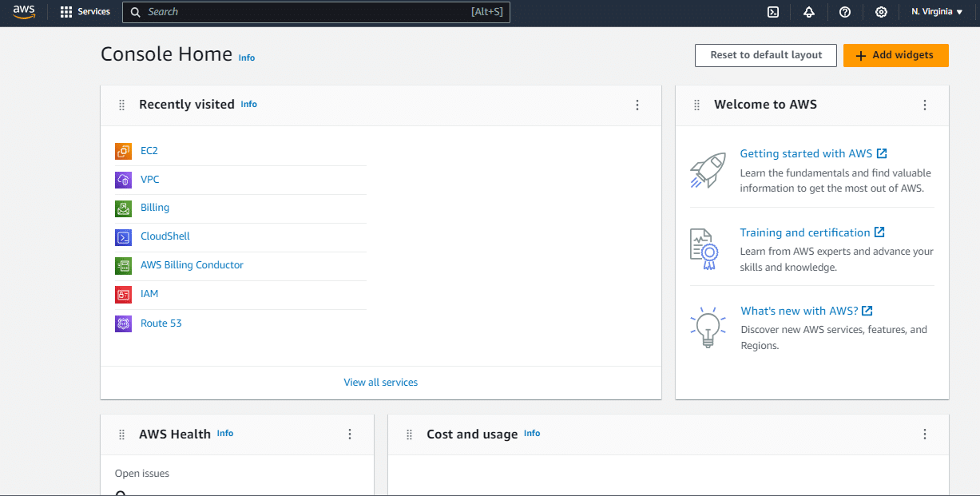Screen dimensions: 980x496
Task: Open the AWS Health widget menu
Action: (x=350, y=434)
